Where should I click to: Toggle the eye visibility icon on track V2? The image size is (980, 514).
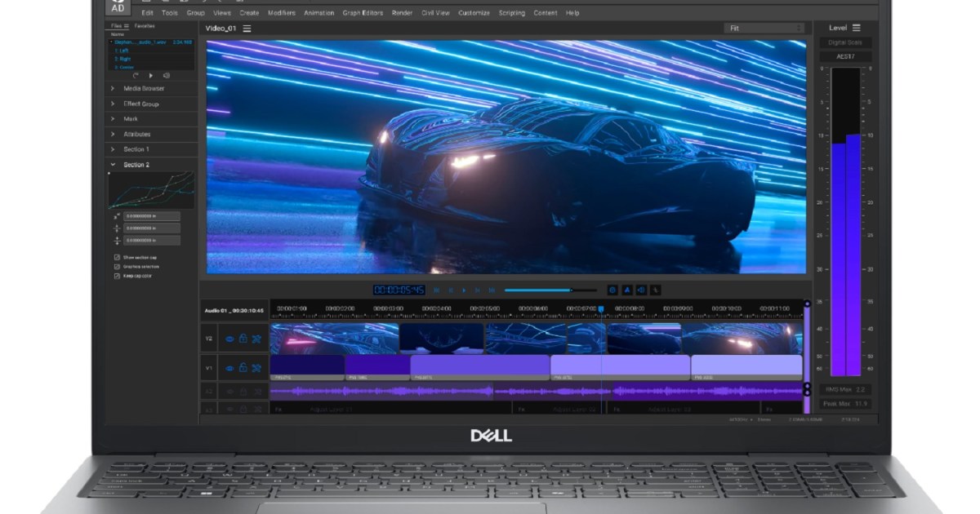point(229,339)
